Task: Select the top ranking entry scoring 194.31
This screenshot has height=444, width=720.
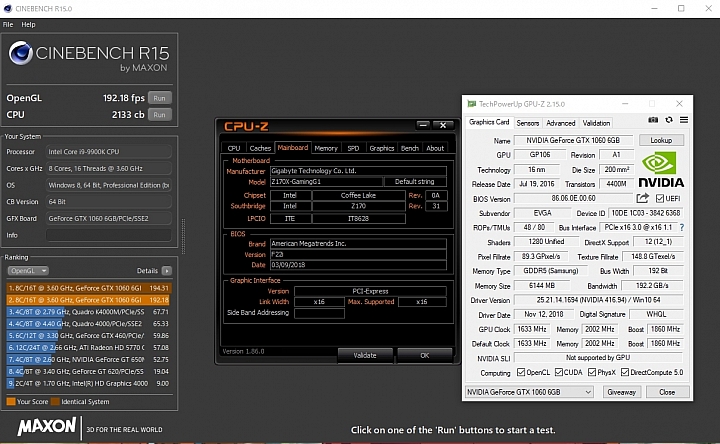Action: tap(89, 288)
